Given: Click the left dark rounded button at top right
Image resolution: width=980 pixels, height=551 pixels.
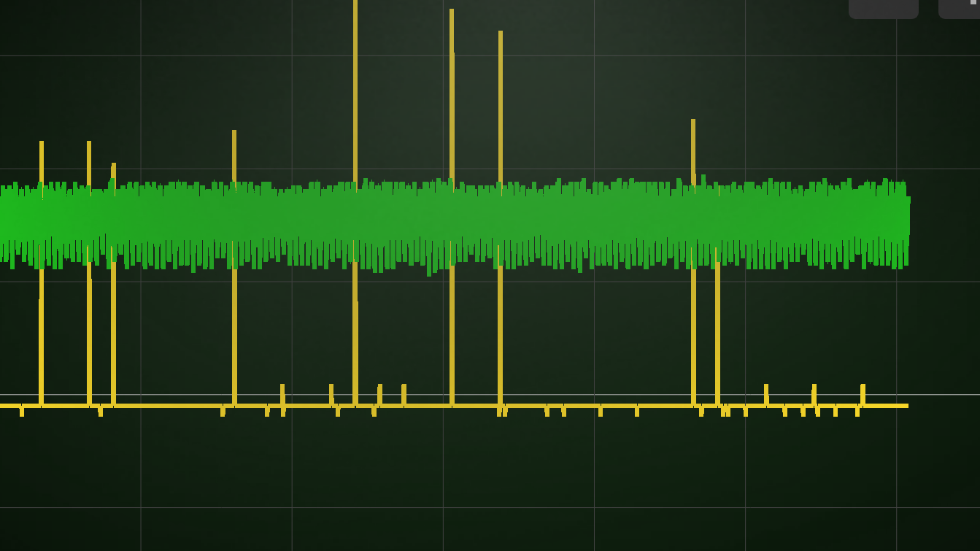Looking at the screenshot, I should 883,8.
